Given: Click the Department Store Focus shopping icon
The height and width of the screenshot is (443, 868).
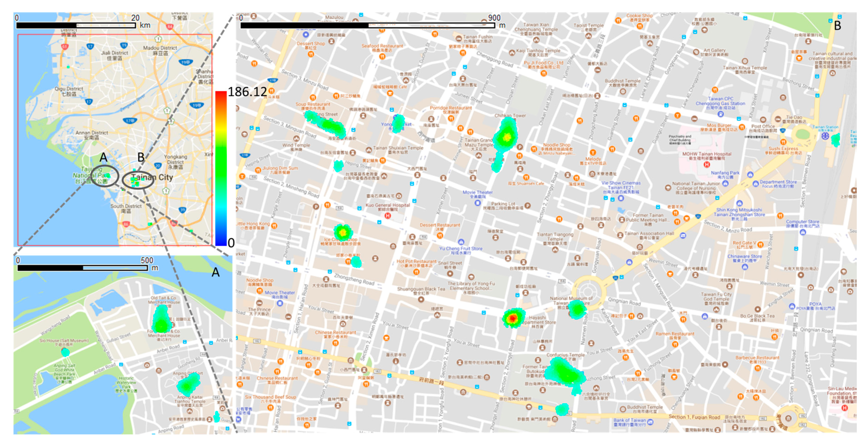Looking at the screenshot, I should [x=756, y=183].
